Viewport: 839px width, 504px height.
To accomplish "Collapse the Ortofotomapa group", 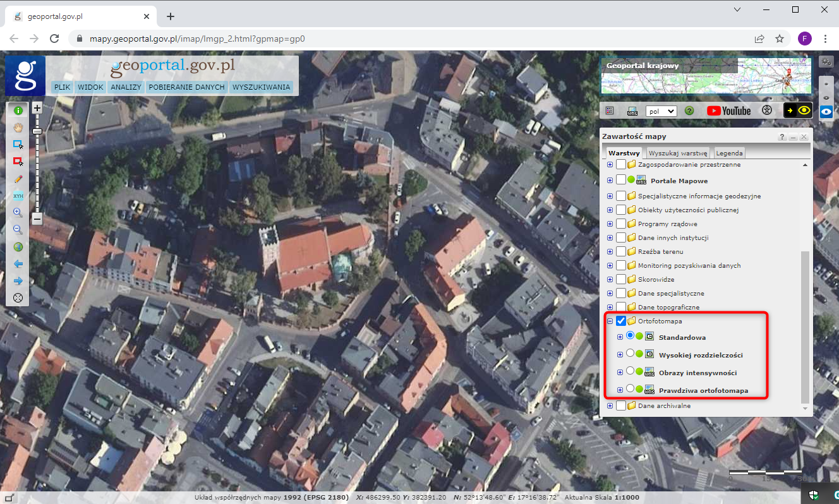I will (x=610, y=321).
